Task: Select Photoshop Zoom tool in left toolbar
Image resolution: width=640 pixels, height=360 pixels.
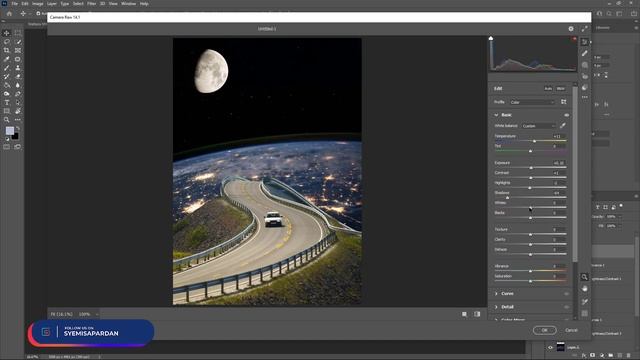Action: 7,120
